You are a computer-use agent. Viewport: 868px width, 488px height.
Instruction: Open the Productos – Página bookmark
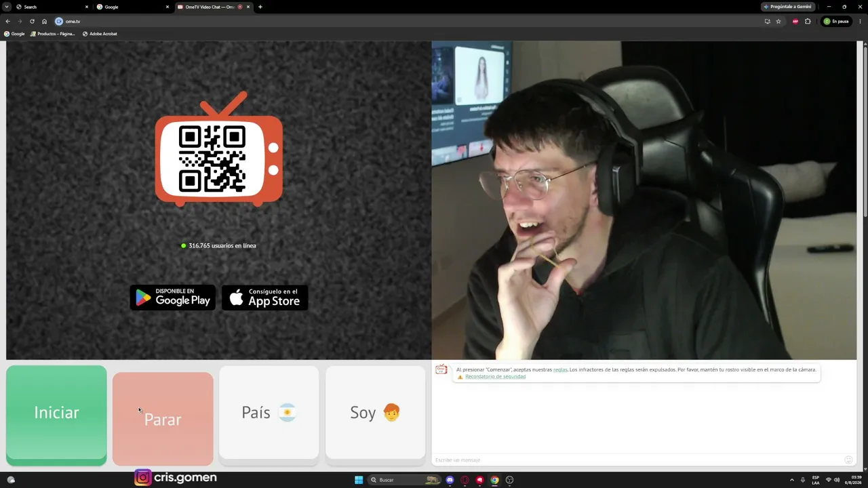tap(52, 34)
